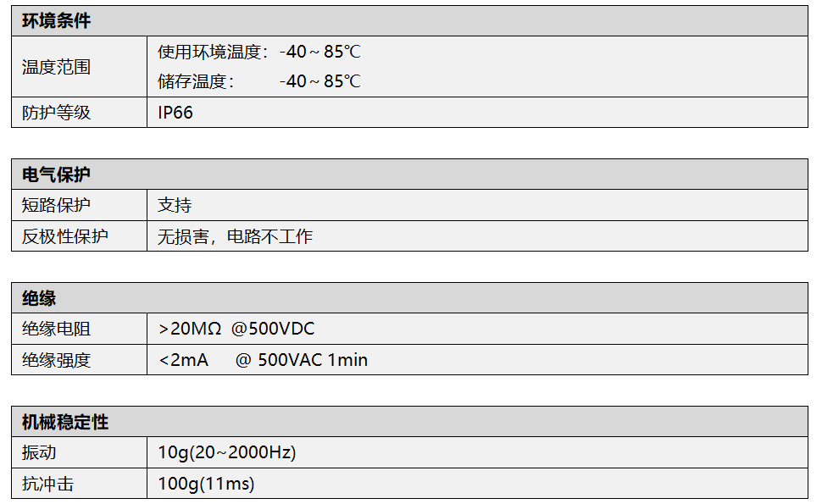Click the 10g(20~2000Hz) value
This screenshot has width=822, height=504.
226,452
